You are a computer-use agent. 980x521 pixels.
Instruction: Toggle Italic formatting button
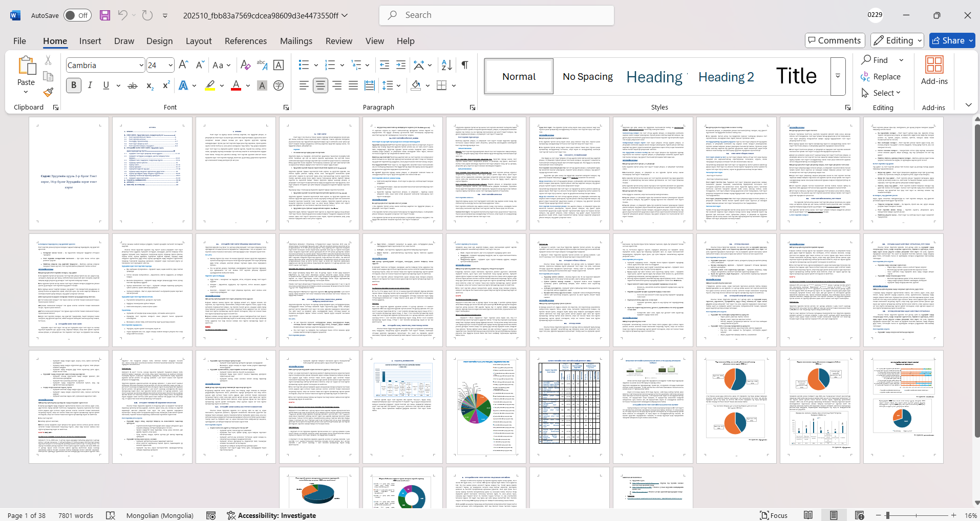point(90,85)
